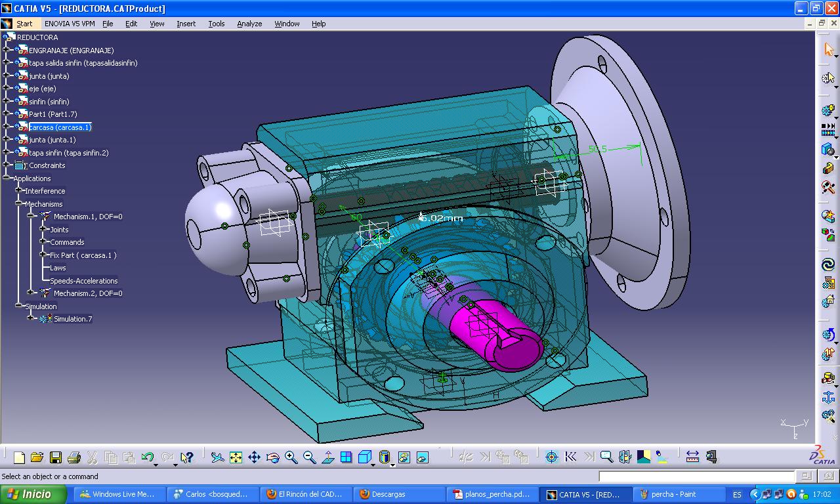
Task: Click the blue spiral icon in right toolbar
Action: coord(828,265)
